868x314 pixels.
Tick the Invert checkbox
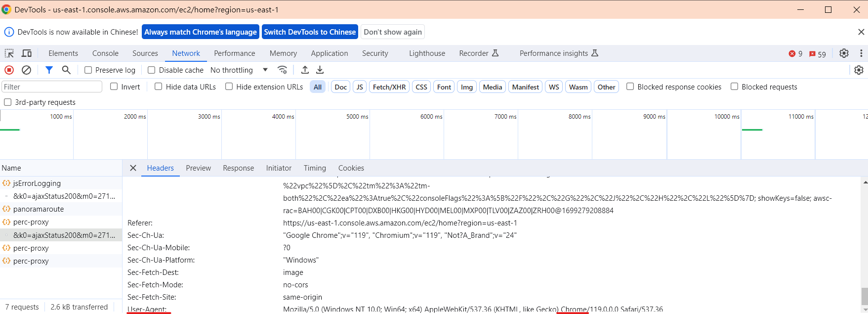click(x=114, y=87)
